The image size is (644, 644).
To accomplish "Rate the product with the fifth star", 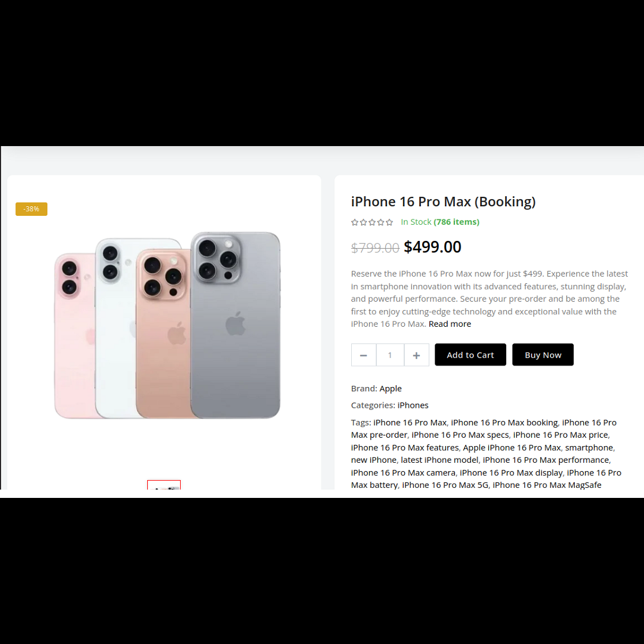I will coord(389,222).
